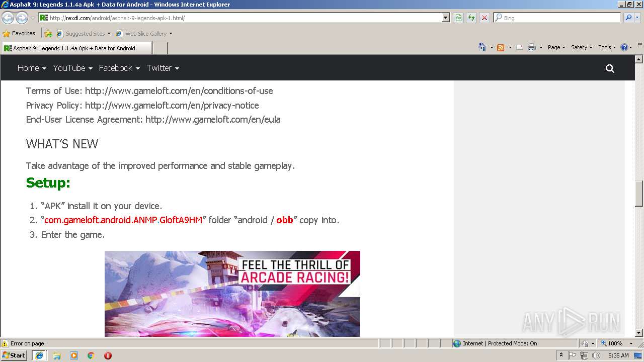
Task: Go forward with the Forward arrow
Action: [x=22, y=18]
